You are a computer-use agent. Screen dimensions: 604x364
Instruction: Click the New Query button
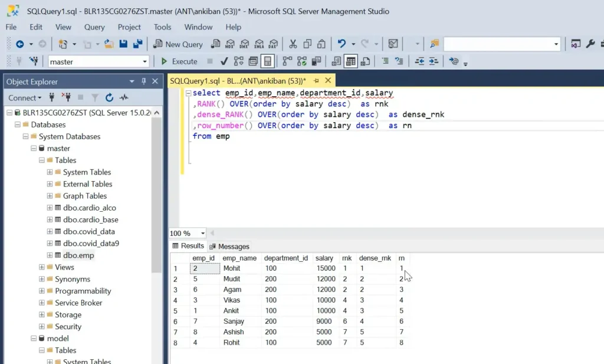(178, 44)
